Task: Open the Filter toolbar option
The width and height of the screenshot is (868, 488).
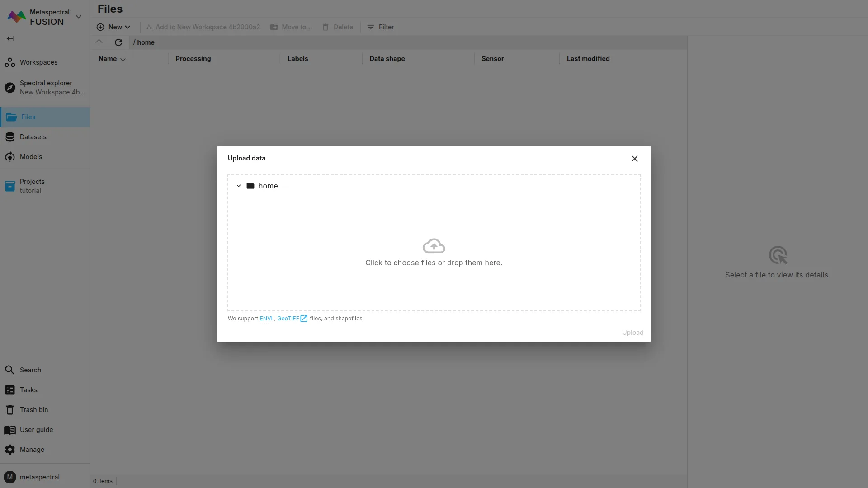Action: pos(380,27)
